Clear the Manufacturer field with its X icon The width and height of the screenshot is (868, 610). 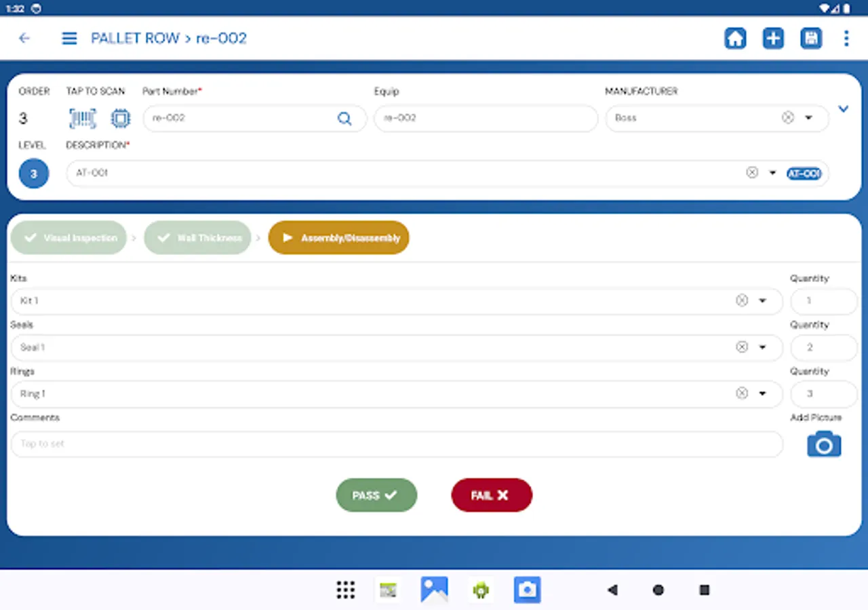click(787, 117)
